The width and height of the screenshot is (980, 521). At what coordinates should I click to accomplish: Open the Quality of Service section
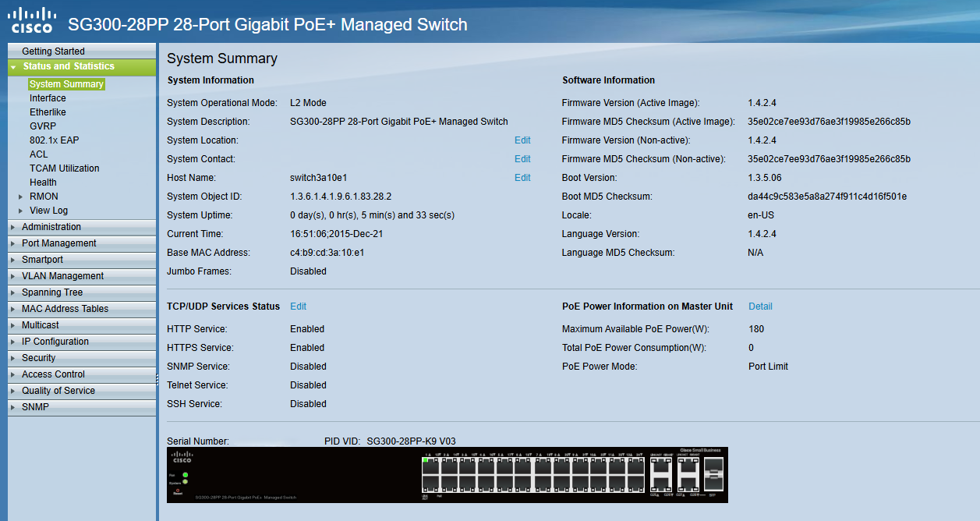82,391
